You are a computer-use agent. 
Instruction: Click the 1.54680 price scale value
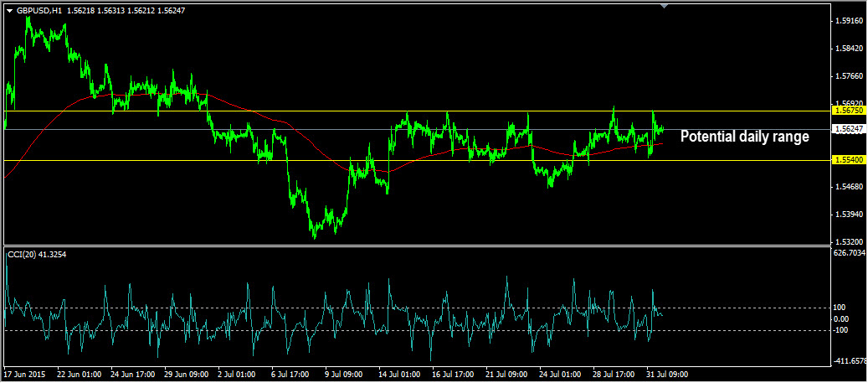click(x=850, y=187)
